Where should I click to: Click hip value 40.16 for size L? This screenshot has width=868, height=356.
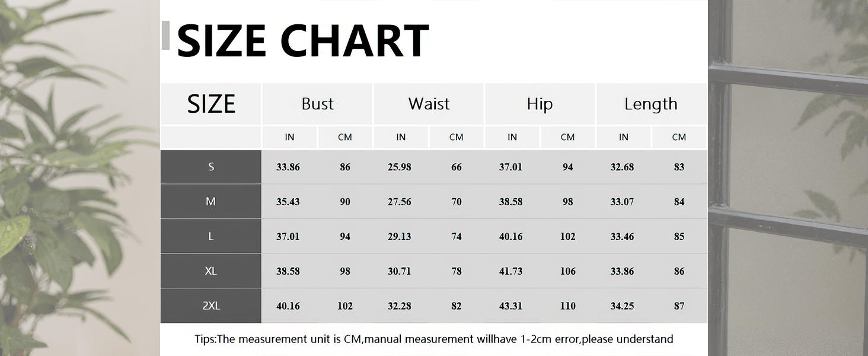coord(510,237)
